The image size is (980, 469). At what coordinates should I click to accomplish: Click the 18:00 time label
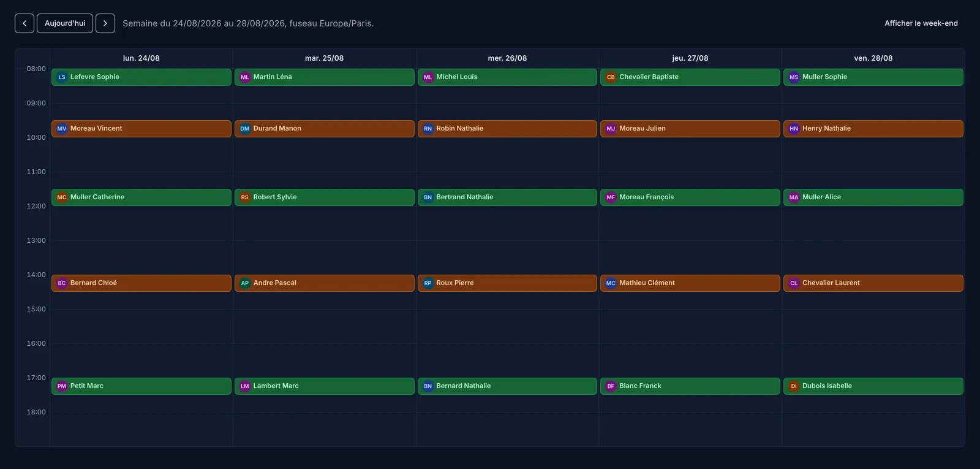click(36, 412)
